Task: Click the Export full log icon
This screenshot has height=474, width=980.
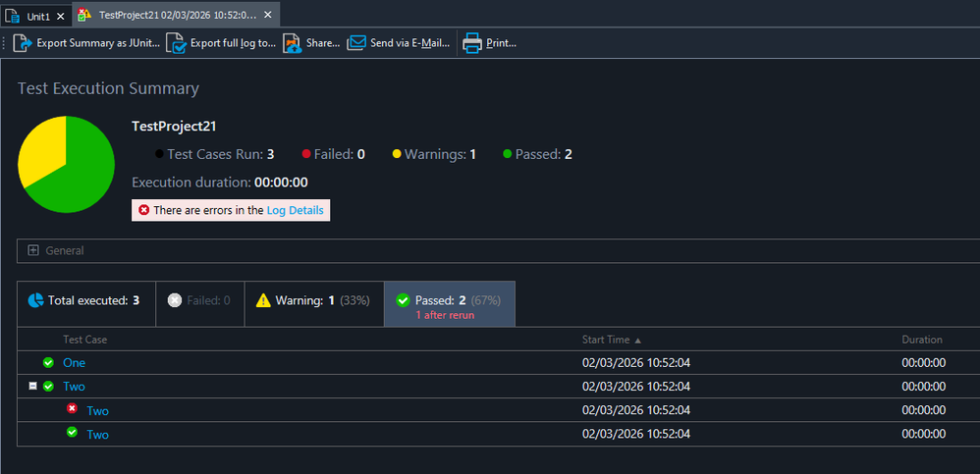Action: pos(176,43)
